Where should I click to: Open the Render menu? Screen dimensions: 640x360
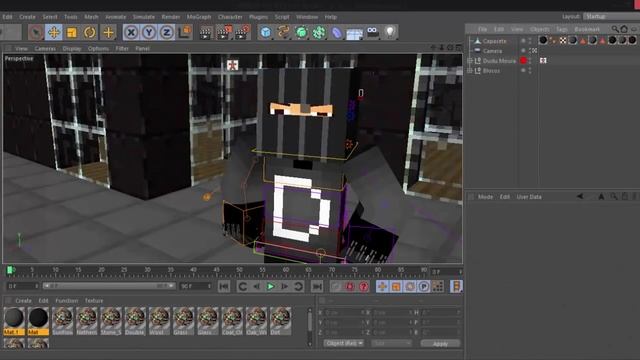(x=171, y=17)
